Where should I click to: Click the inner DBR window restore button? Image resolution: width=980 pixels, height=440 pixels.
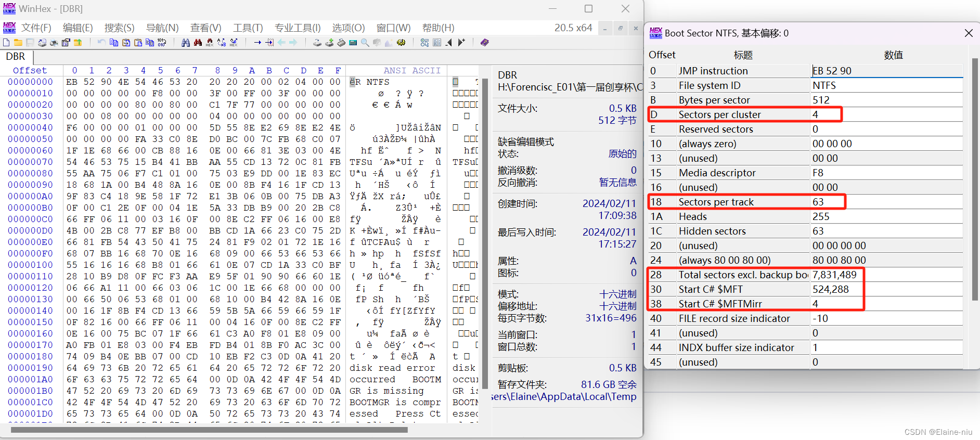(x=620, y=28)
